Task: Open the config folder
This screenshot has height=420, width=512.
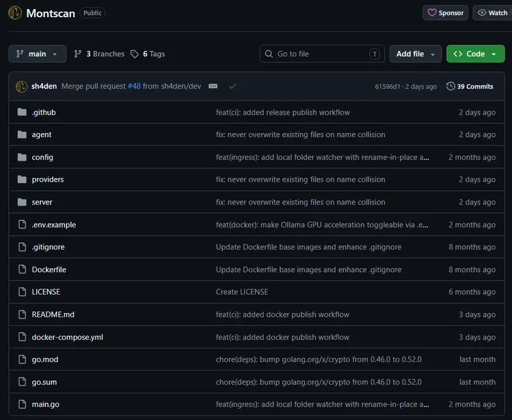Action: (42, 157)
